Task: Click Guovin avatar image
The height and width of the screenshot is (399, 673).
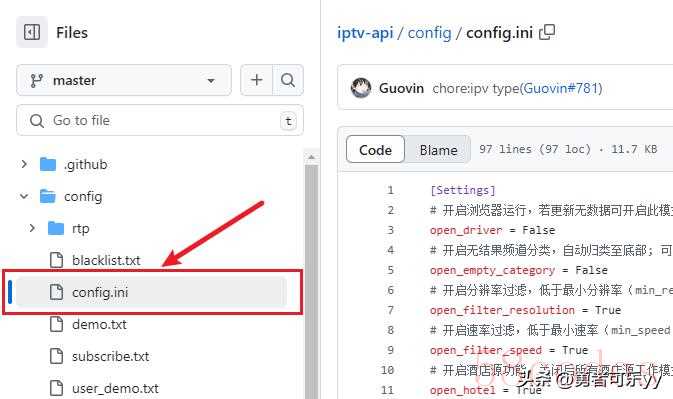Action: click(361, 88)
